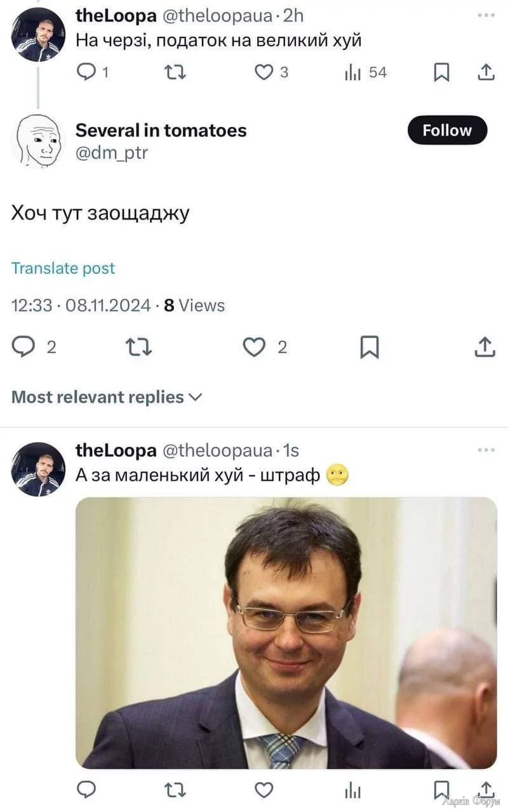
Task: Follow Several in tomatoes
Action: click(x=447, y=130)
